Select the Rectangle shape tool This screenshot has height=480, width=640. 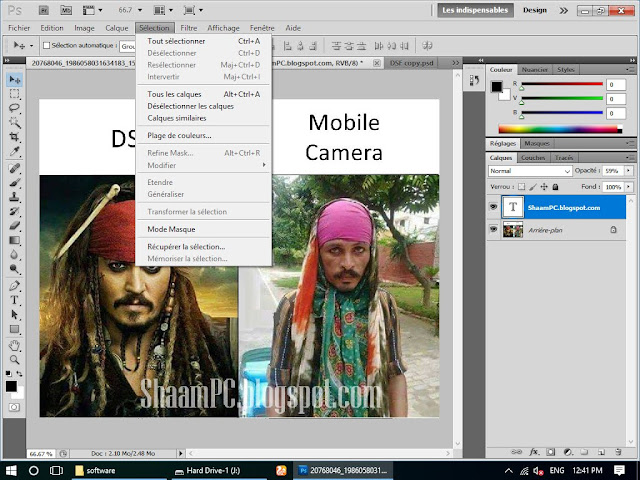tap(14, 329)
